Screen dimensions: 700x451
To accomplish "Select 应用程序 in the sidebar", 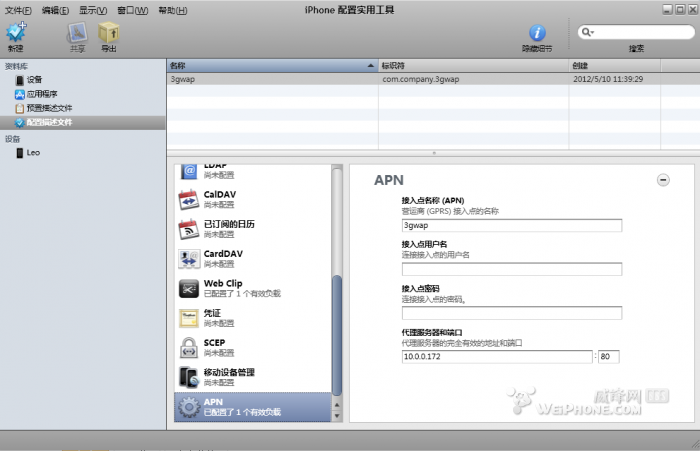I will coord(36,94).
